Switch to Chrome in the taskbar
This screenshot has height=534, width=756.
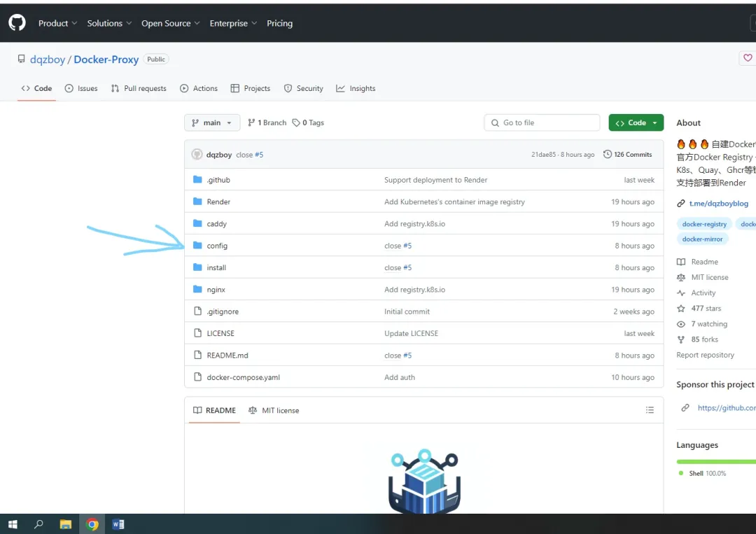[x=92, y=524]
